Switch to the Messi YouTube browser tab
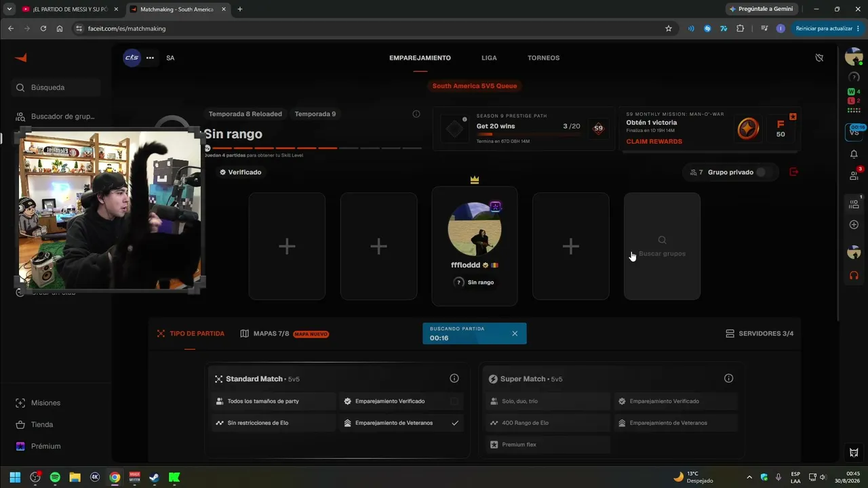The height and width of the screenshot is (488, 868). coord(70,9)
